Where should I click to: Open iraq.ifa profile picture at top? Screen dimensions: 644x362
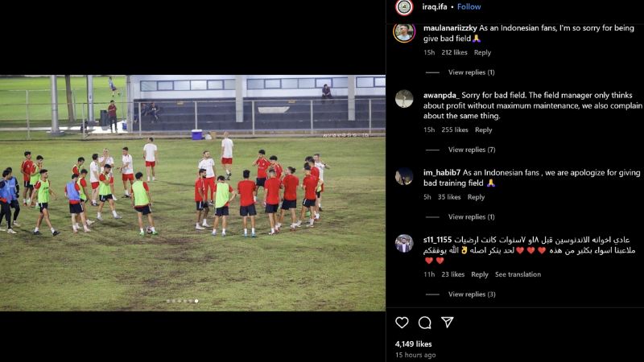click(x=404, y=7)
